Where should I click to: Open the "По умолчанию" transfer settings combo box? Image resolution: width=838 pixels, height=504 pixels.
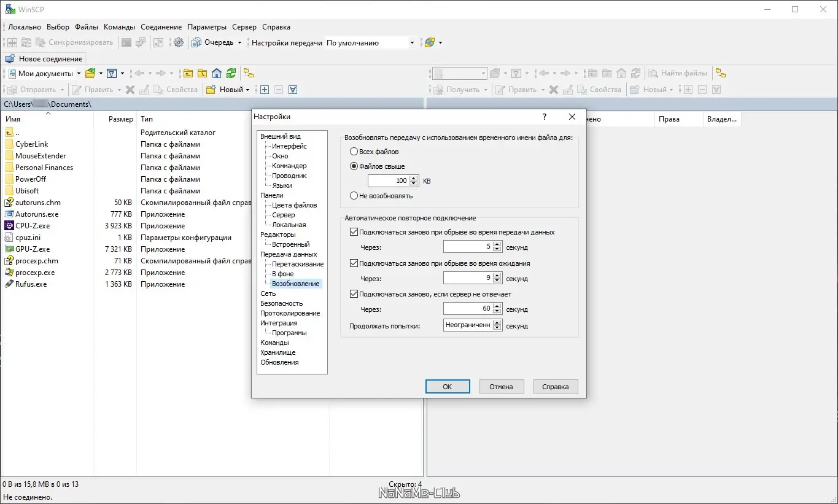point(371,43)
